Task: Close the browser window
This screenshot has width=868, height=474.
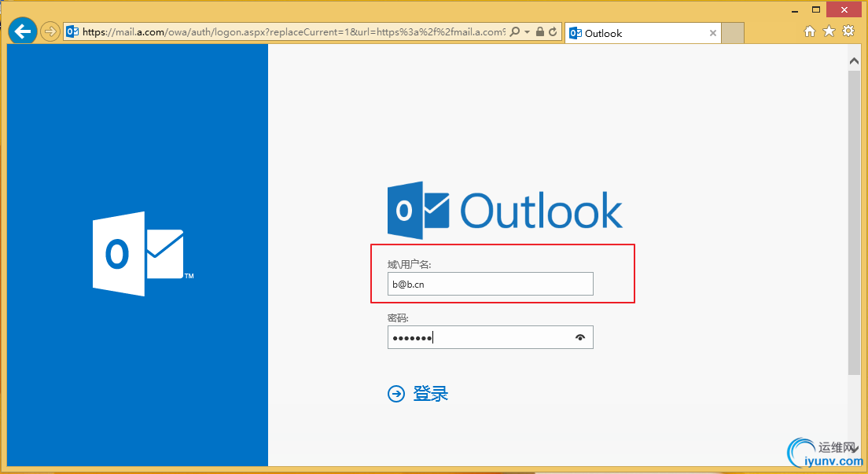Action: 844,9
